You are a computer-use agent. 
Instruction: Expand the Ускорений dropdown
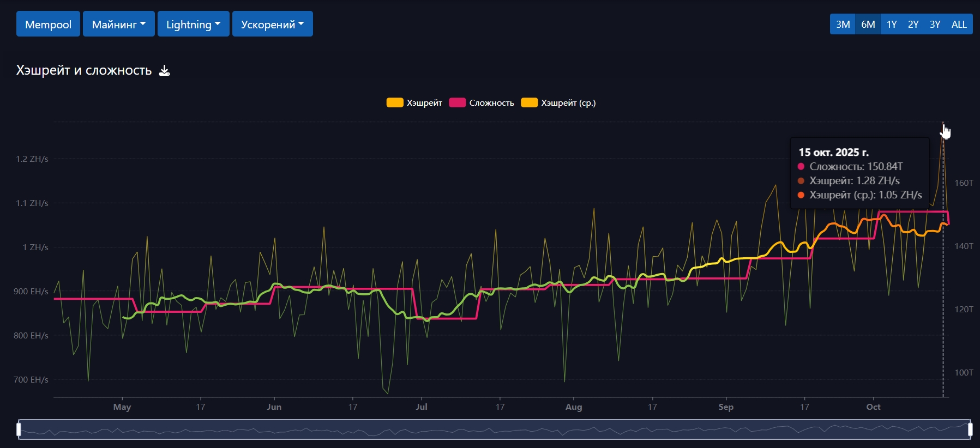pos(272,25)
